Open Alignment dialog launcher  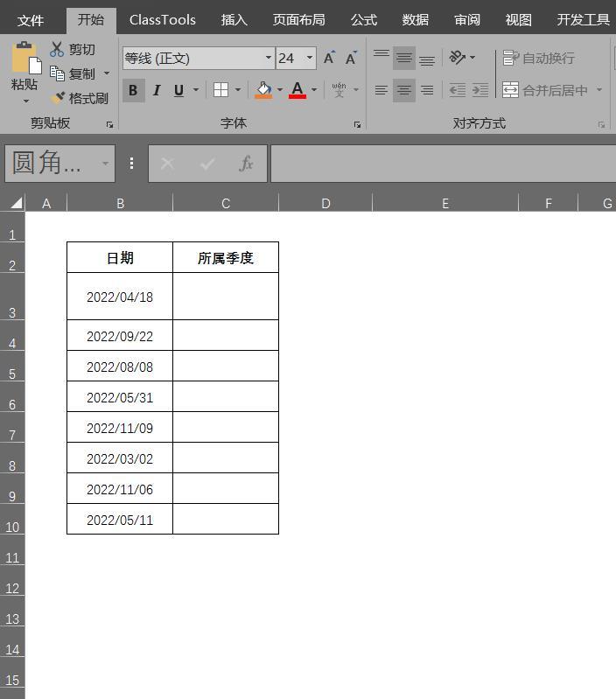[601, 125]
